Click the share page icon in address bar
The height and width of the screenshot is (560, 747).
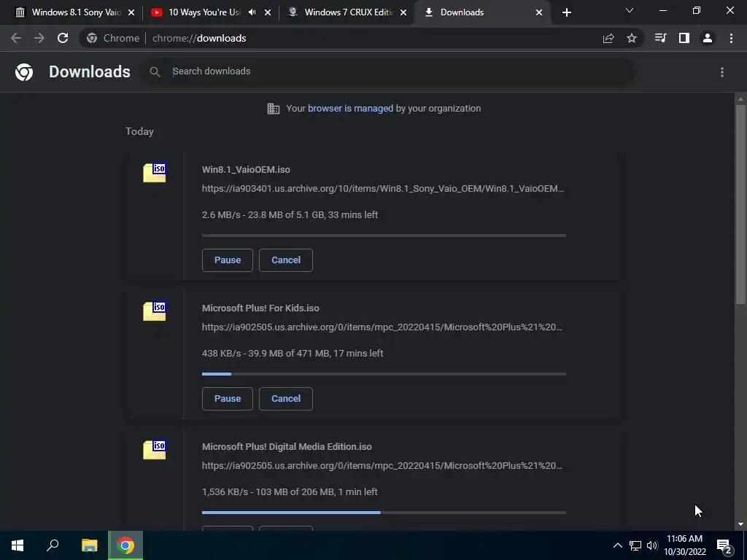pyautogui.click(x=608, y=39)
